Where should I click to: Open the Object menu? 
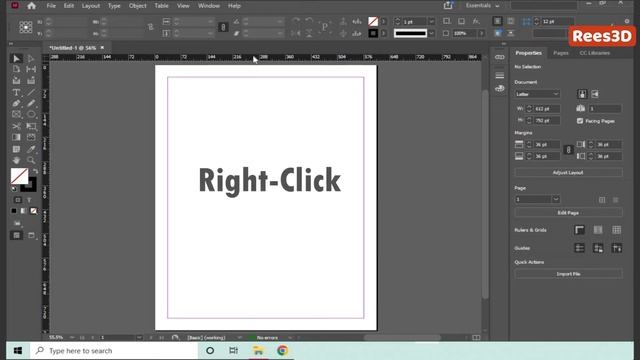pyautogui.click(x=138, y=6)
